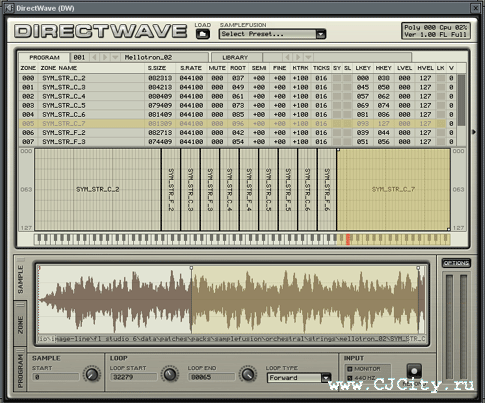Toggle SL box for SYM_STR_C_5 row
Viewport: 485px width, 403px height.
(x=347, y=105)
